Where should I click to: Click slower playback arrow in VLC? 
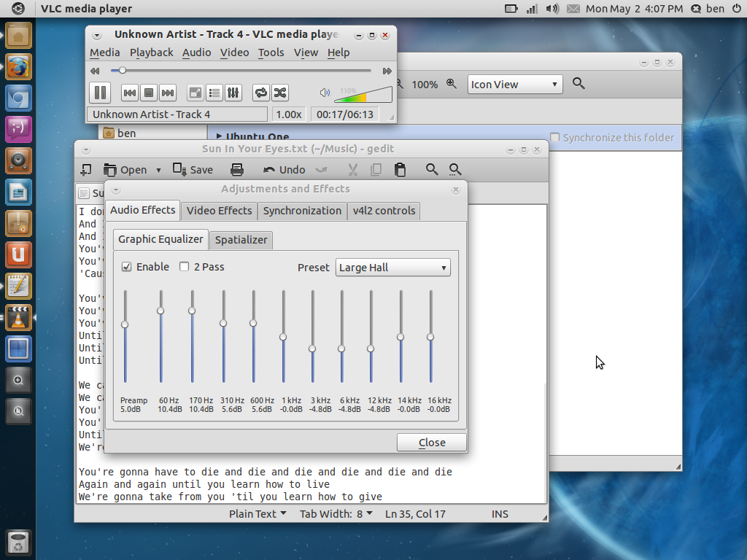tap(95, 71)
